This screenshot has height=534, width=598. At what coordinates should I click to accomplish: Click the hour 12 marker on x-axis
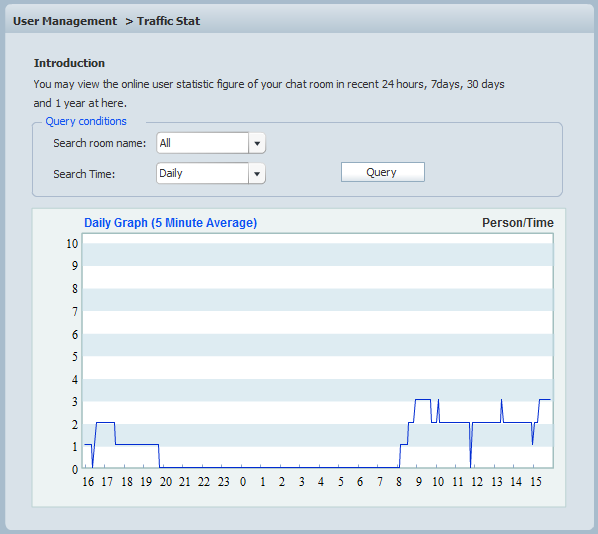pos(477,482)
